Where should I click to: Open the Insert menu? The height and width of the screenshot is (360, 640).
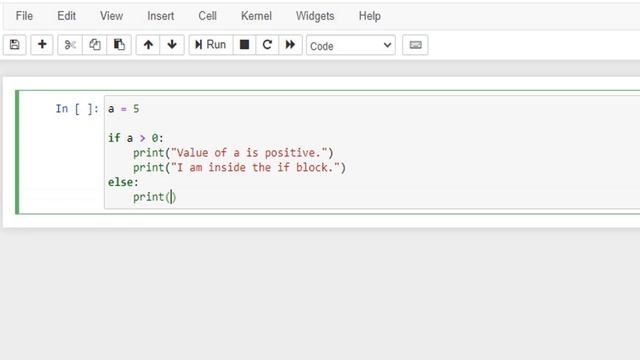(x=160, y=16)
